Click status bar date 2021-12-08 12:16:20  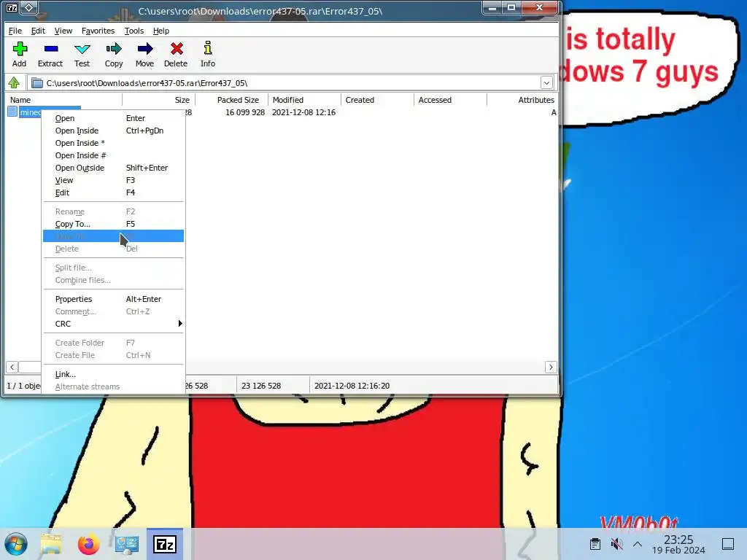pos(352,386)
